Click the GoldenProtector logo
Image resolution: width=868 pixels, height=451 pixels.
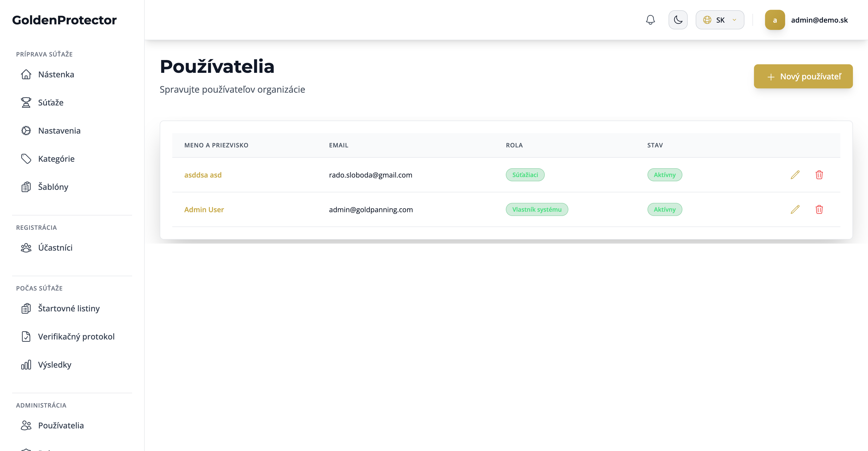pyautogui.click(x=64, y=20)
